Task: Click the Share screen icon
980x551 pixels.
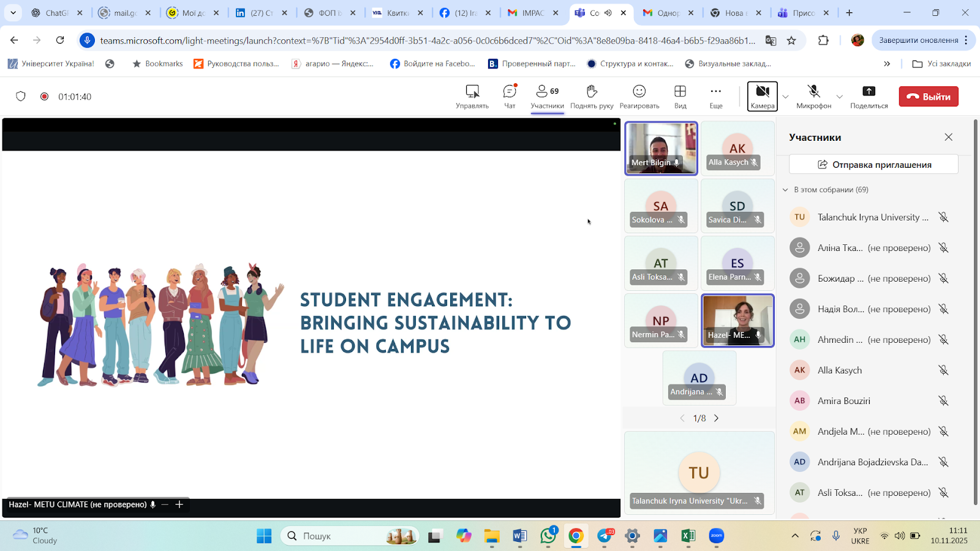Action: coord(869,92)
